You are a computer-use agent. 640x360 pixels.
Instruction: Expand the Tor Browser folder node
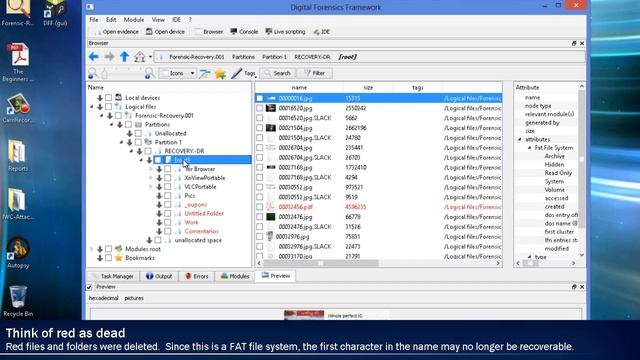151,169
